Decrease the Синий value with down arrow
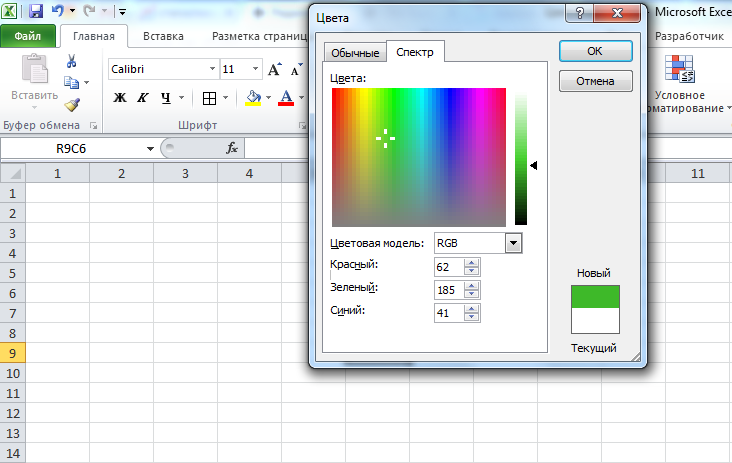The width and height of the screenshot is (732, 463). point(472,317)
